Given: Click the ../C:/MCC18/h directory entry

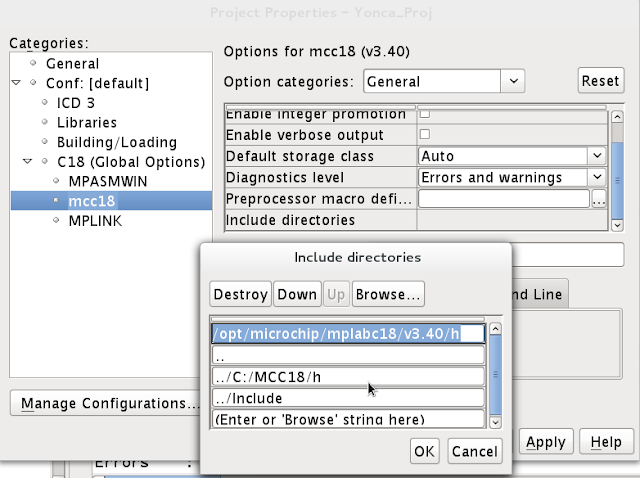Looking at the screenshot, I should point(348,376).
